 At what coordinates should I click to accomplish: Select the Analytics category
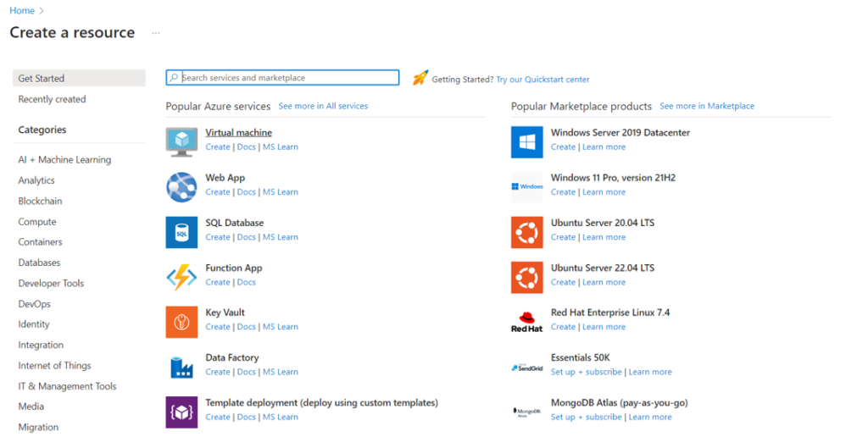[36, 180]
